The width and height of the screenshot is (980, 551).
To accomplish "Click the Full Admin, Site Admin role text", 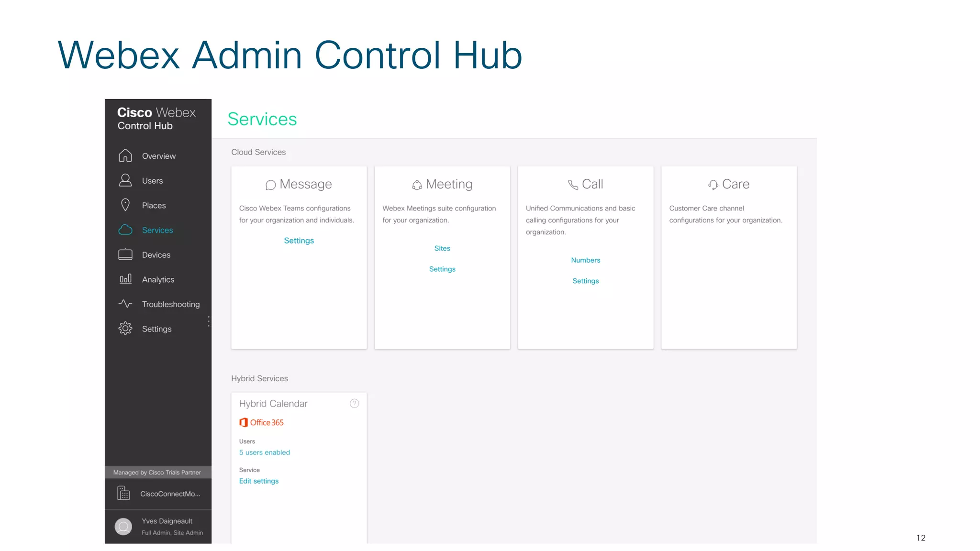I will [x=172, y=533].
